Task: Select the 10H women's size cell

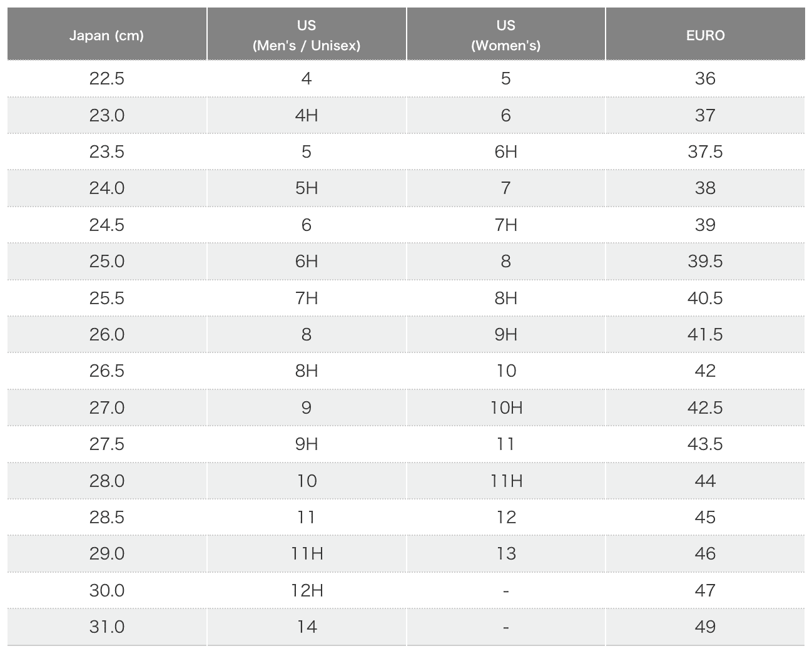Action: (505, 407)
